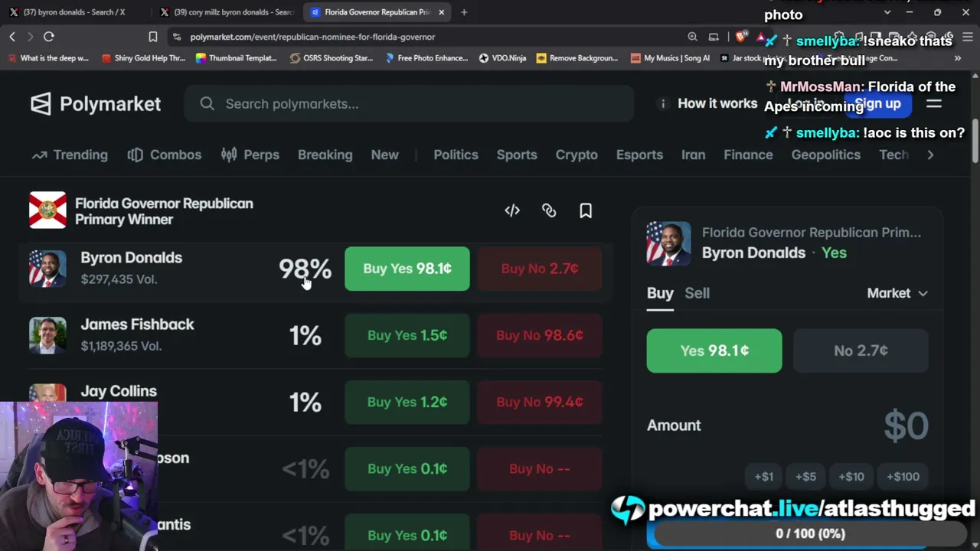
Task: Open the Crypto category
Action: coord(577,155)
